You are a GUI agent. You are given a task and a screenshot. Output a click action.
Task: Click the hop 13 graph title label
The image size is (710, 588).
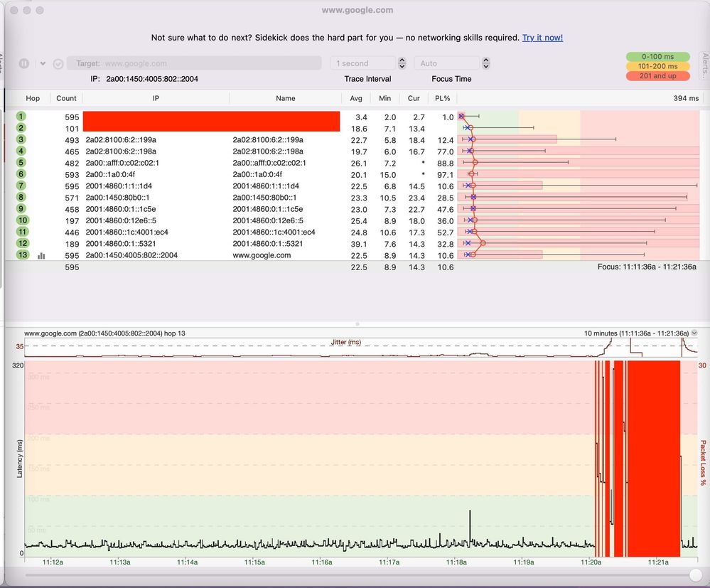point(104,333)
